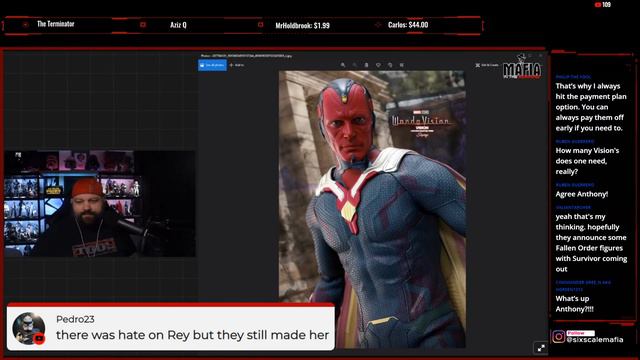Screen dimensions: 640x360
Task: Click the Instagram icon beside @sixscalemafia
Action: coord(558,336)
